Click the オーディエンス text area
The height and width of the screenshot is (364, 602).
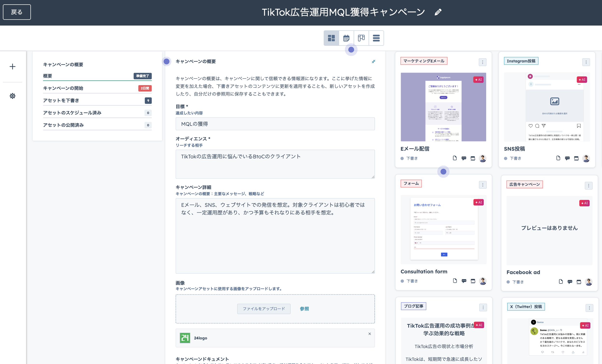click(275, 164)
